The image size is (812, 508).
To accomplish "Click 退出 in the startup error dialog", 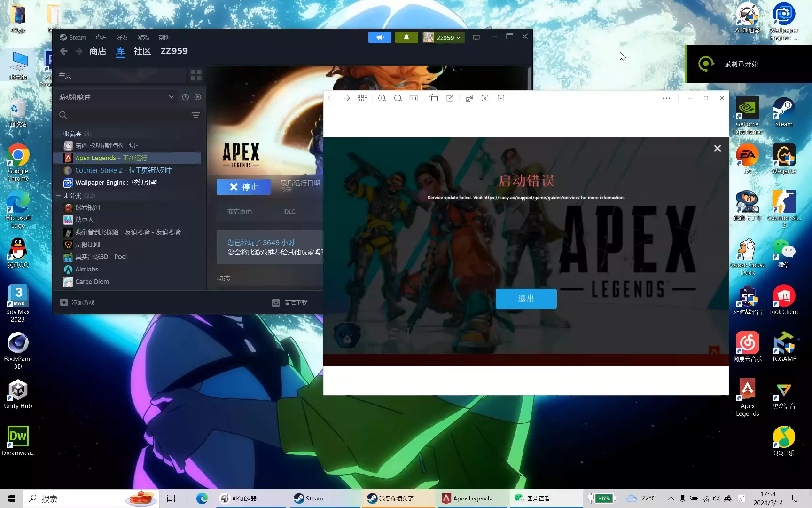I will [526, 299].
